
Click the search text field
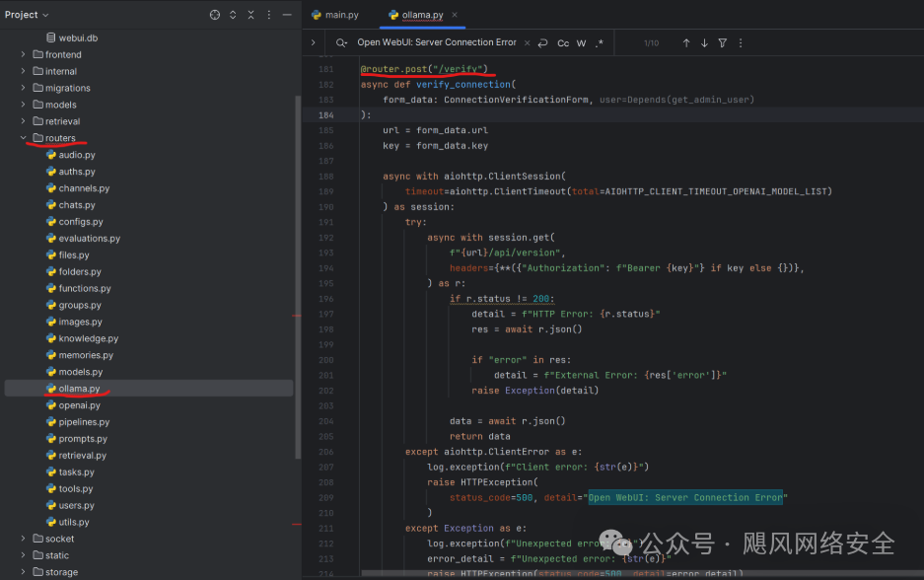point(437,42)
